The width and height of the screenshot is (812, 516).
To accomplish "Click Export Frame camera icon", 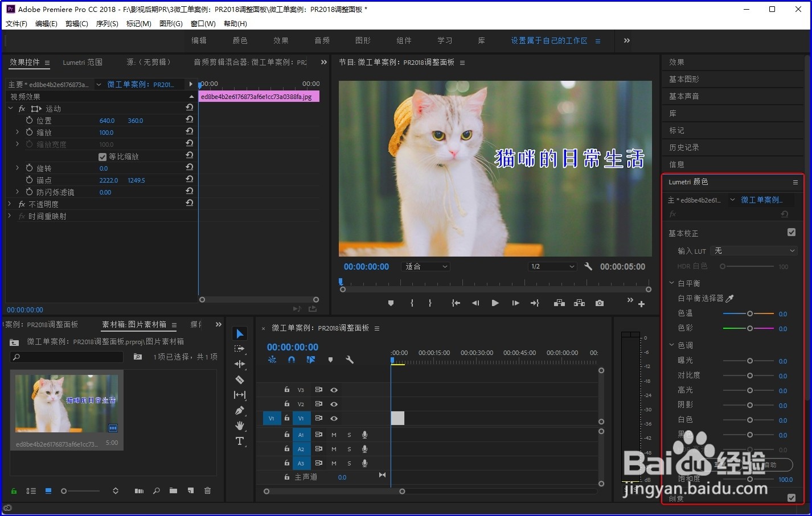I will coord(600,303).
